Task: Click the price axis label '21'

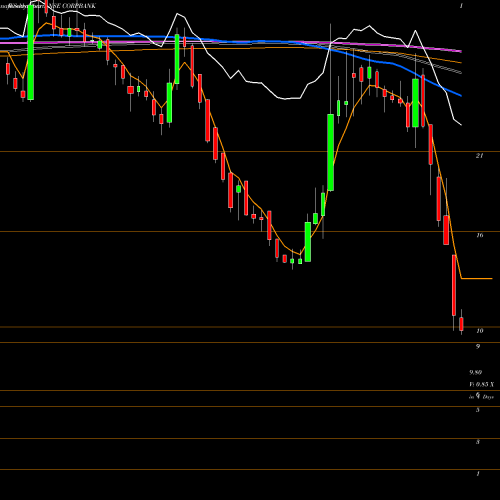Action: tap(479, 156)
